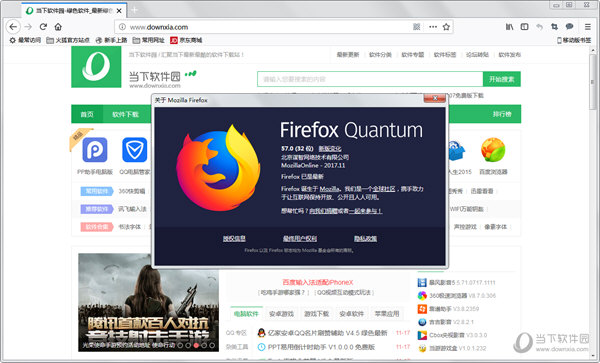
Task: Open the PPT countdown assistant V1.0.0.0 entry
Action: pyautogui.click(x=321, y=347)
